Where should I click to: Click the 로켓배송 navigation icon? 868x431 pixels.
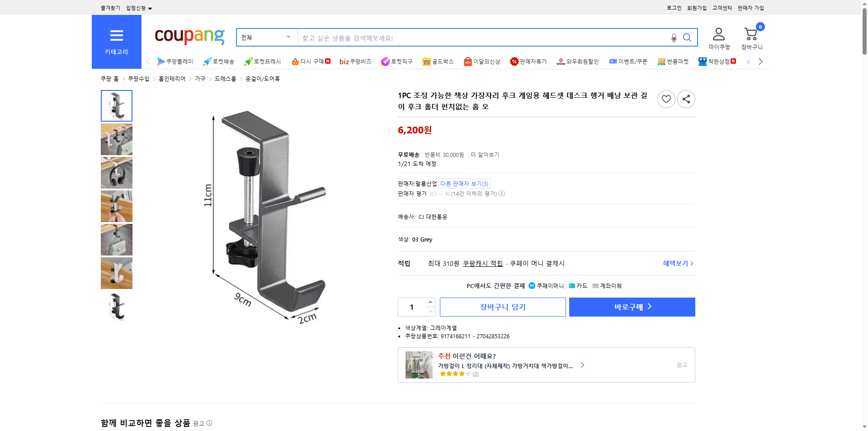coord(207,62)
